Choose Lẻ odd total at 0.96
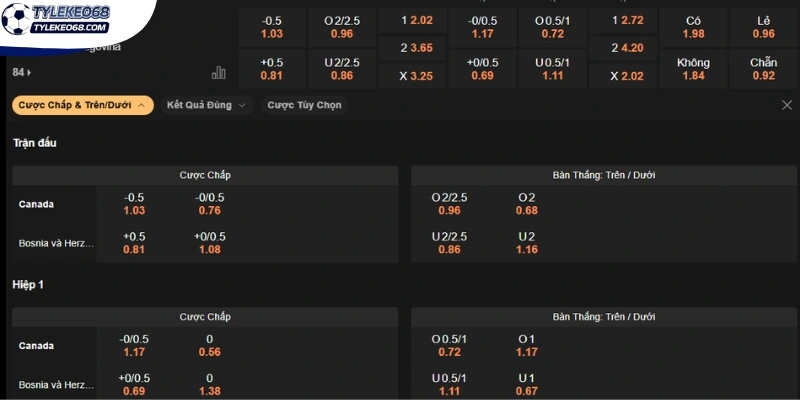Image resolution: width=800 pixels, height=400 pixels. pyautogui.click(x=764, y=28)
